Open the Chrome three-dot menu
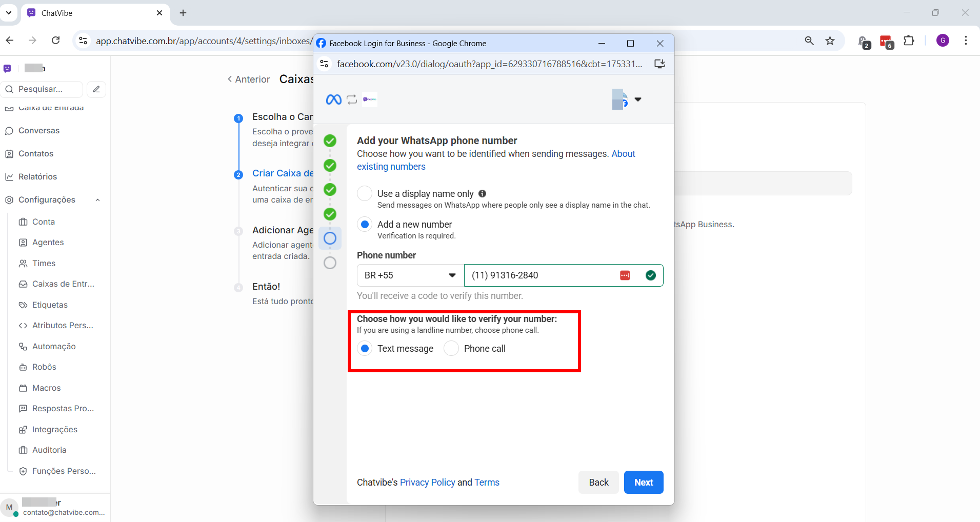The width and height of the screenshot is (980, 522). point(966,41)
